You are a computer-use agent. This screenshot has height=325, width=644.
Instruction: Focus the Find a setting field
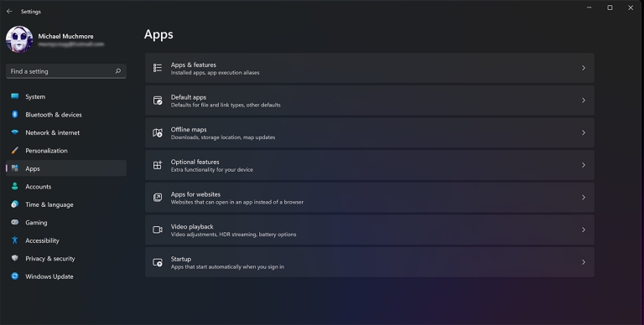click(x=66, y=71)
